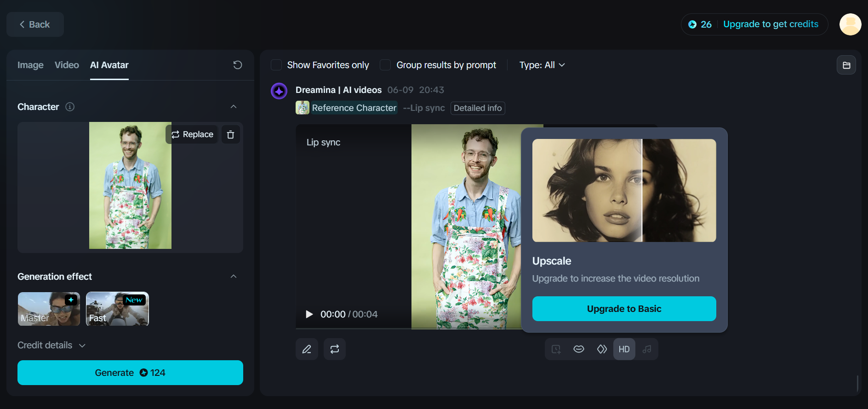Click the Dreamina AI videos logo icon
The image size is (868, 409).
[x=279, y=91]
